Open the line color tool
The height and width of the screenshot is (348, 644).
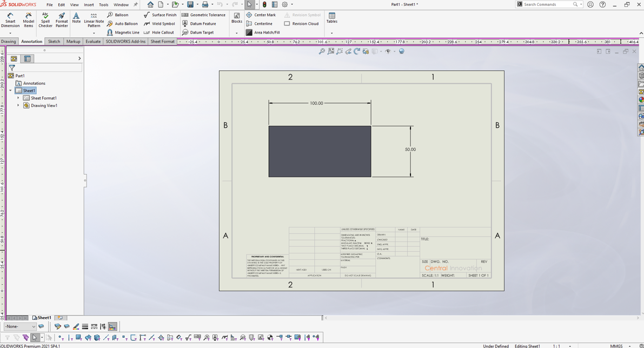click(x=76, y=326)
